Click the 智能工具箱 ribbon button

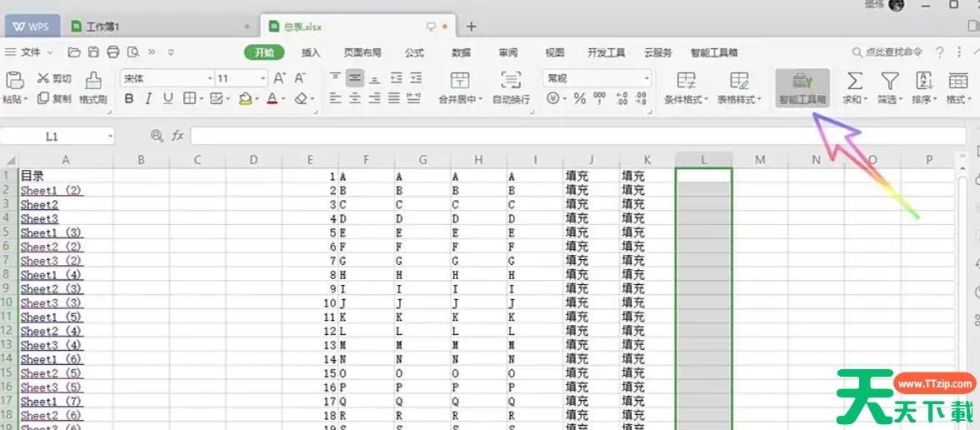[802, 87]
